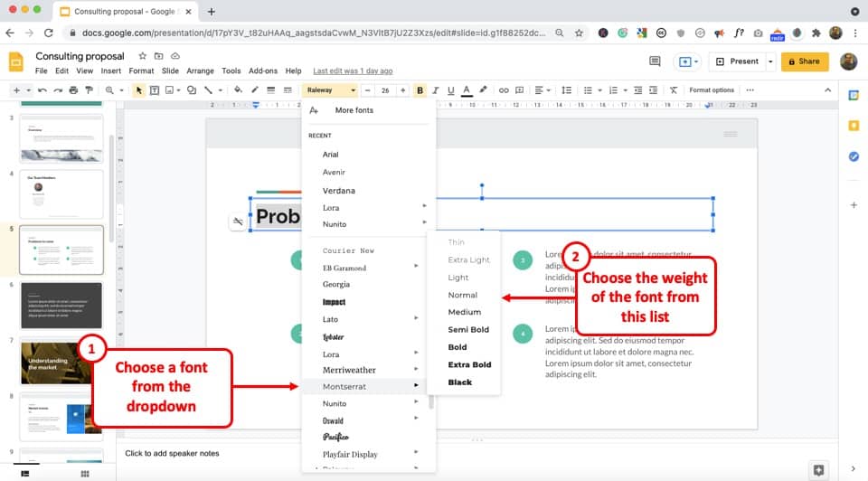
Task: Open the Text color picker
Action: pos(467,90)
